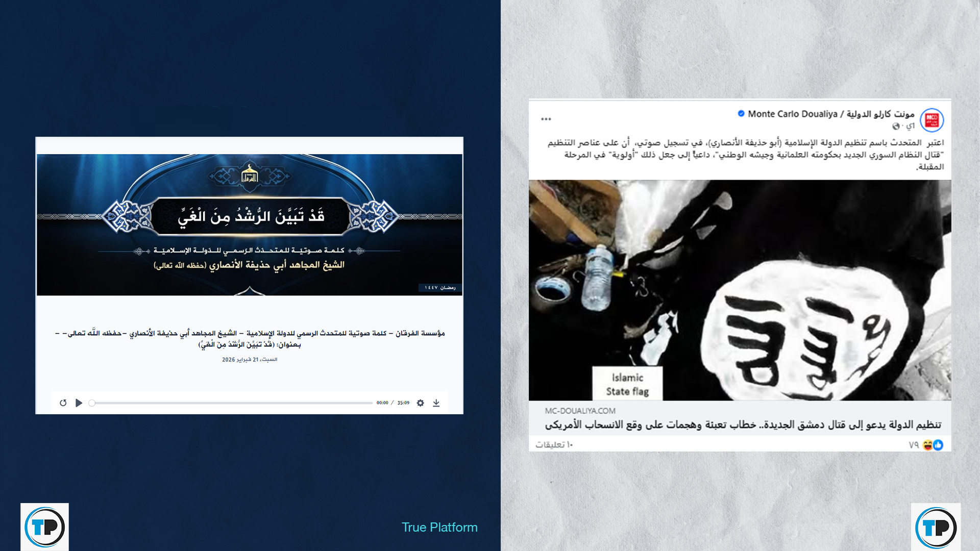980x551 pixels.
Task: Download the audio file
Action: pos(436,403)
